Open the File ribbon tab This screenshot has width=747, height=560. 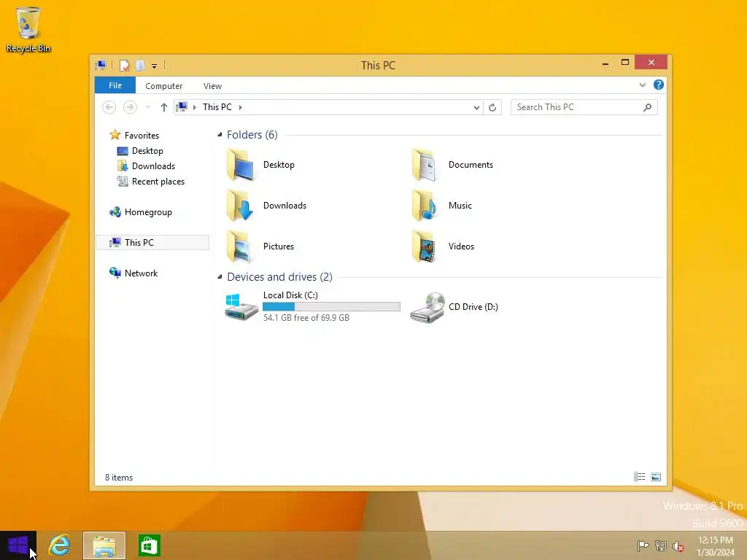point(115,85)
